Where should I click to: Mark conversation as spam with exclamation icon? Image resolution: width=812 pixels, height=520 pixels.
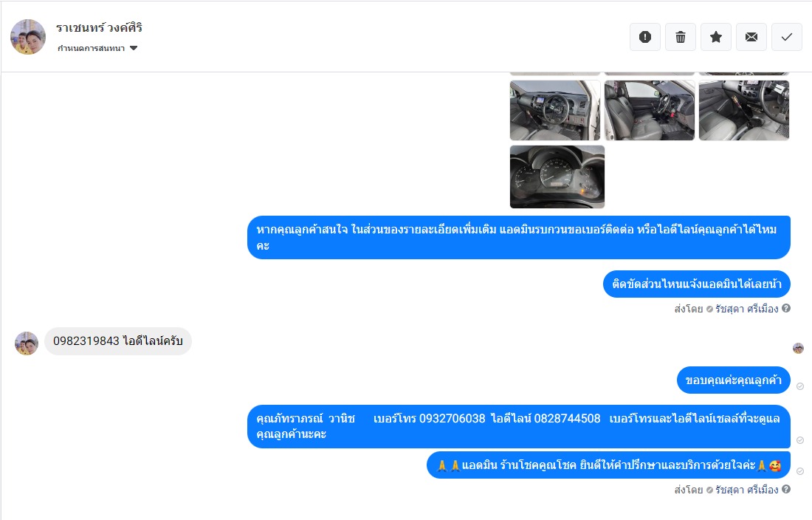[644, 37]
